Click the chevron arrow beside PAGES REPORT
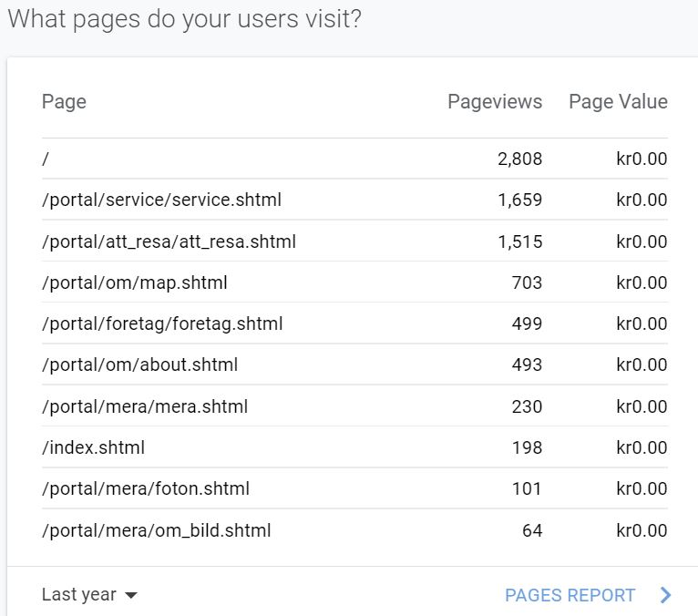 665,595
